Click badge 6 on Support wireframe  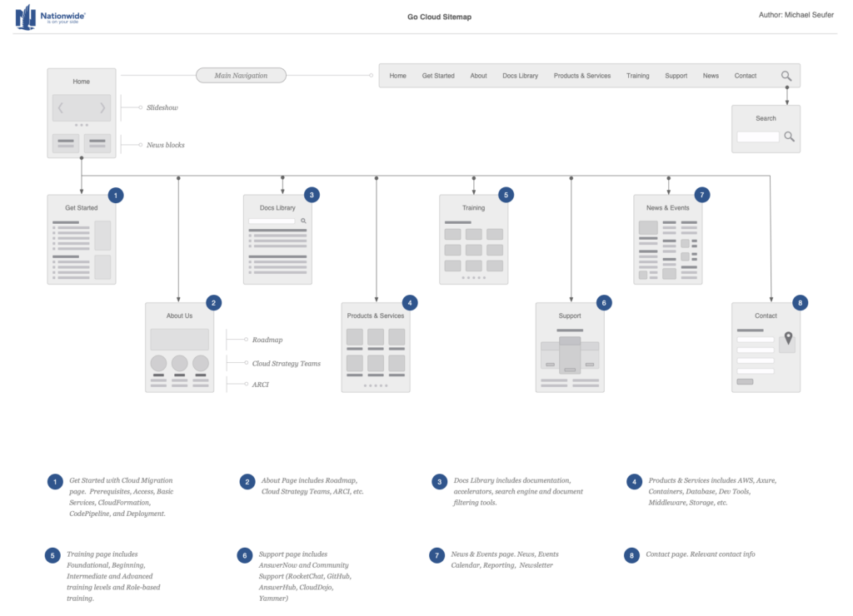pos(604,303)
